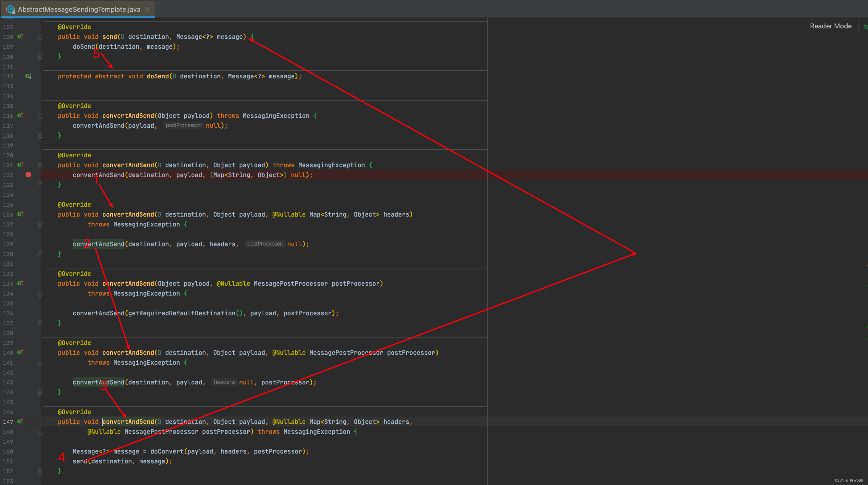Click the implemented-method gutter icon on line 112
The width and height of the screenshot is (868, 485).
[28, 76]
